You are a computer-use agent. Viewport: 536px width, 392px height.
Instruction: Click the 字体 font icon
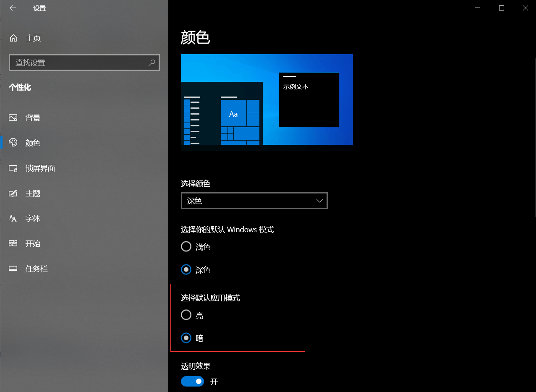(x=13, y=219)
